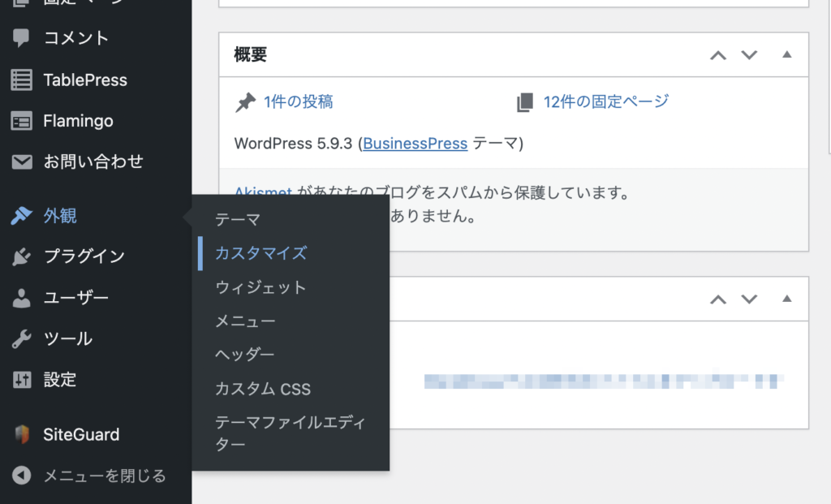
Task: Click the TablePress table icon
Action: click(x=22, y=80)
